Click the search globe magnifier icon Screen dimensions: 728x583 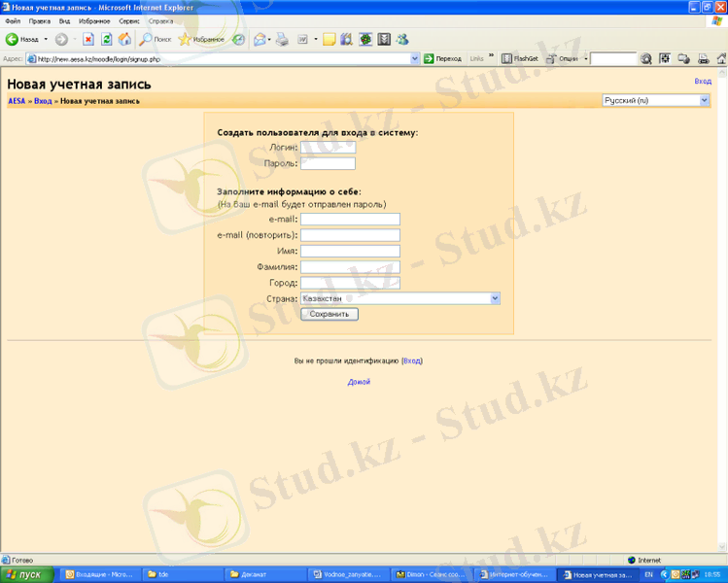click(645, 58)
